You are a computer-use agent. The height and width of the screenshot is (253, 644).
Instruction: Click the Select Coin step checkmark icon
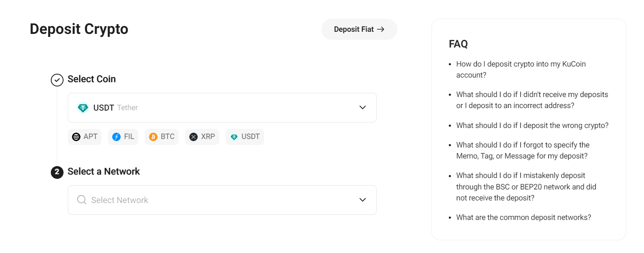tap(57, 80)
